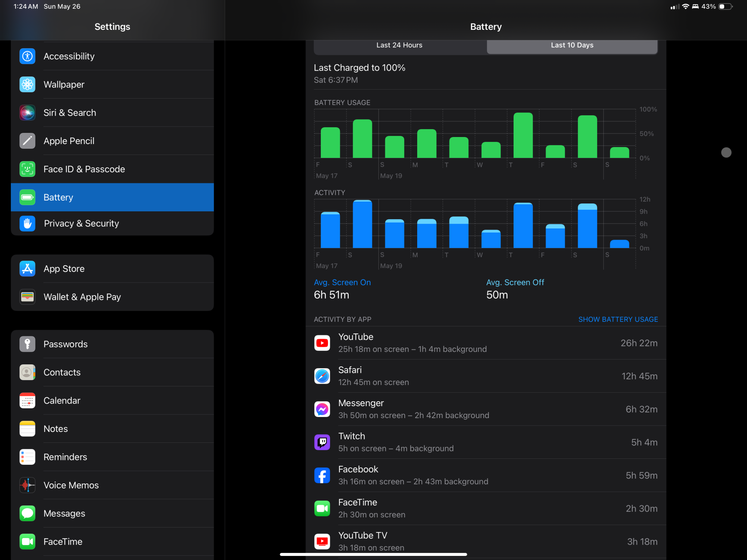This screenshot has height=560, width=747.
Task: Click SHOW BATTERY USAGE link
Action: point(618,320)
